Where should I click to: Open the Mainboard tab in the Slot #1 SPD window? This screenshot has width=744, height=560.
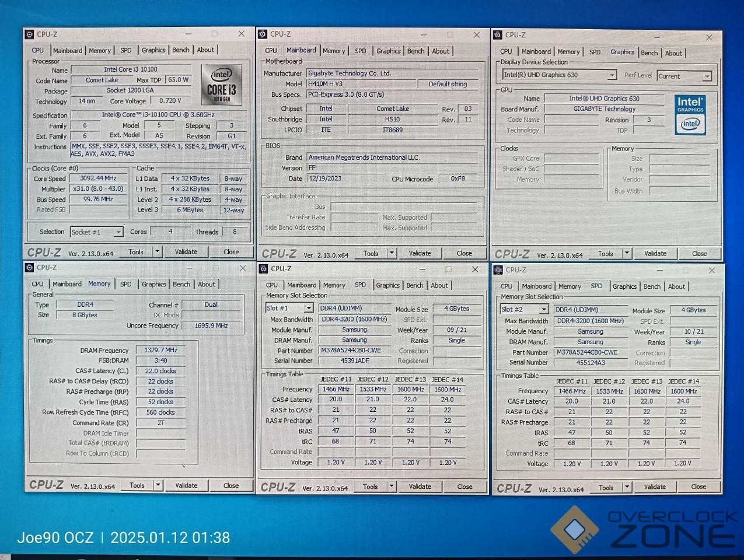(302, 285)
